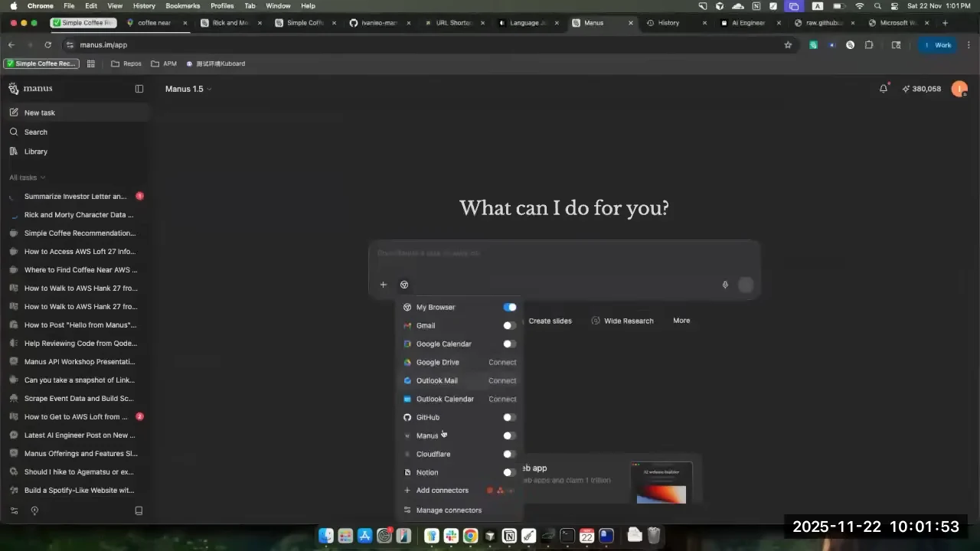Reload the page in Chrome
Screen dimensions: 980x551
[47, 45]
